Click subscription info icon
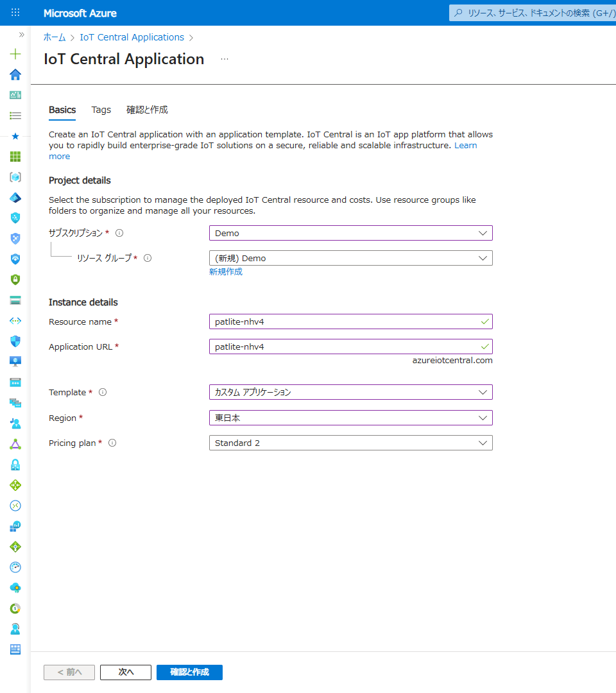 click(119, 233)
